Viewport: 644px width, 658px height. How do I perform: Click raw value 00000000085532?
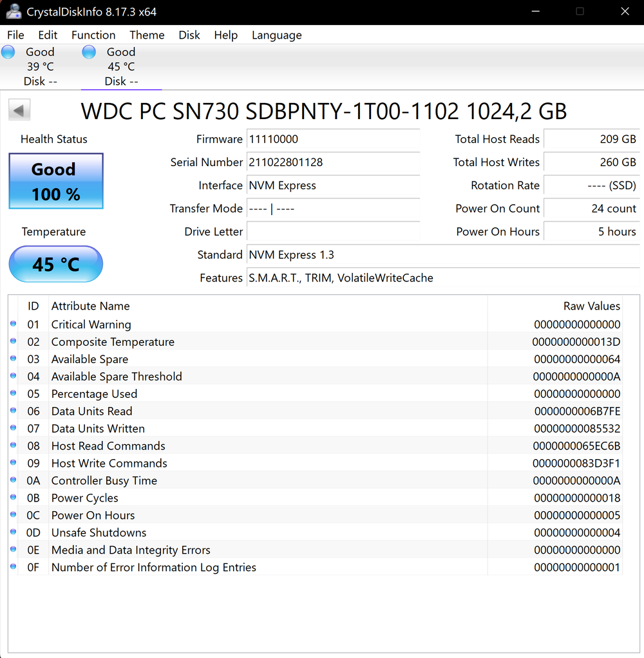point(577,428)
